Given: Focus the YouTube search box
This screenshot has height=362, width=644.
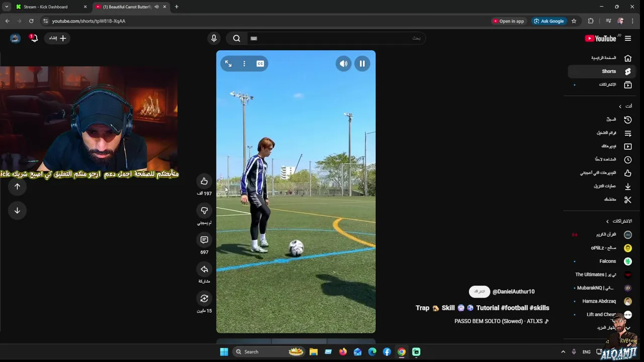Looking at the screenshot, I should click(x=336, y=38).
